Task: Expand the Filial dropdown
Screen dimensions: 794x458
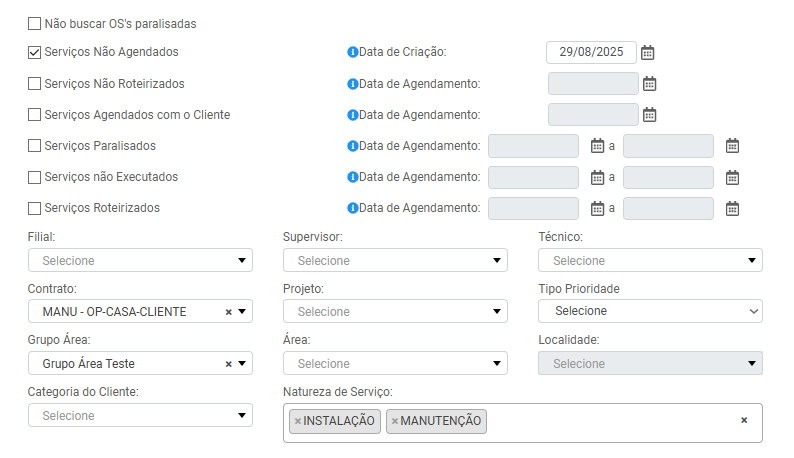Action: click(x=140, y=260)
